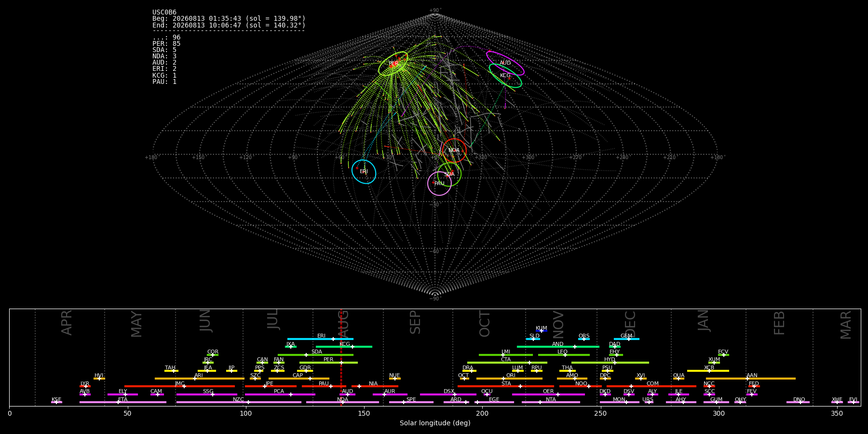Click the green SDA radiant circle
This screenshot has height=434, width=868.
click(449, 174)
